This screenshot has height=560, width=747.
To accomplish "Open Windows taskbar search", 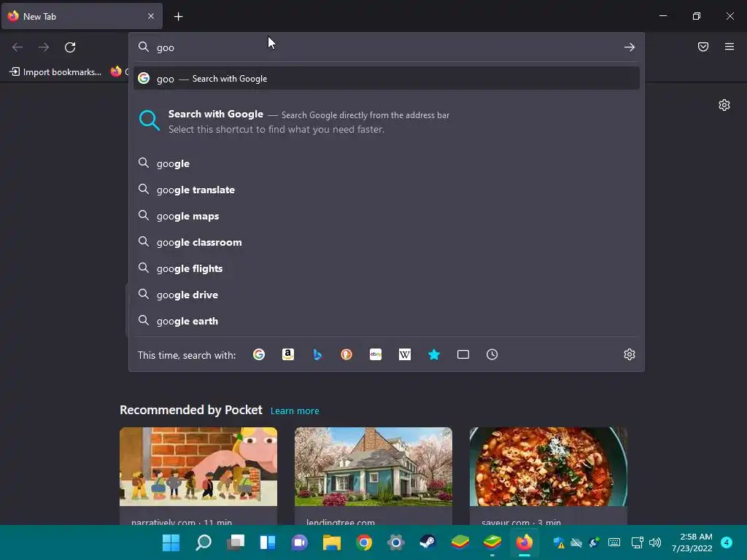I will 204,542.
